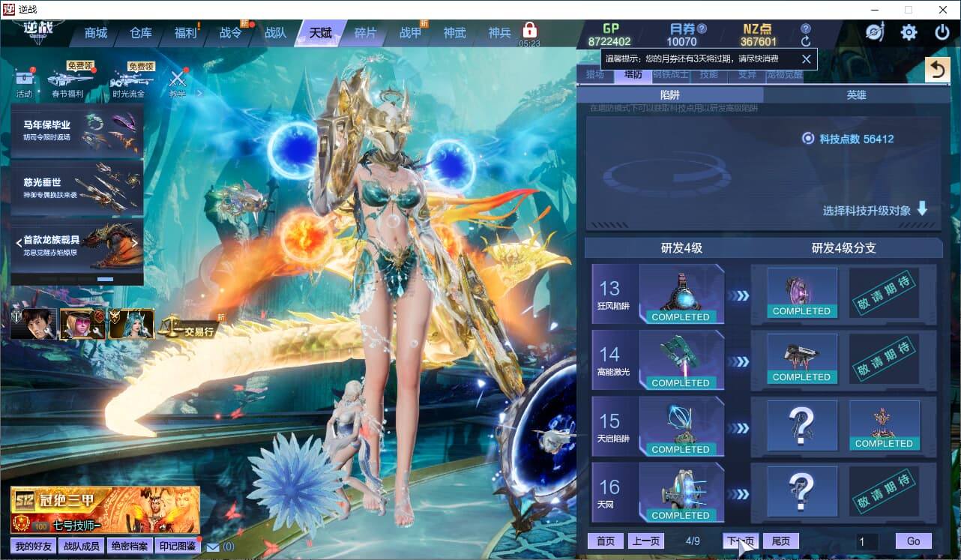The height and width of the screenshot is (560, 961).
Task: Dismiss the 月券 expiry notice
Action: pos(807,58)
